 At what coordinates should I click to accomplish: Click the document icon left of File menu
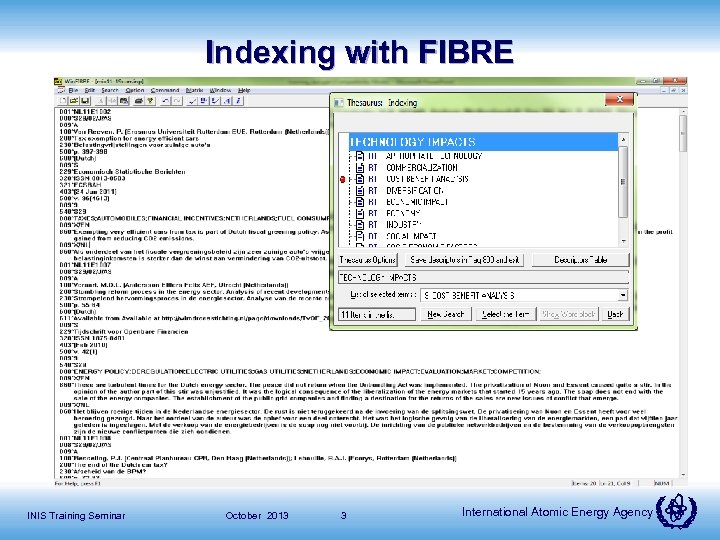[62, 90]
